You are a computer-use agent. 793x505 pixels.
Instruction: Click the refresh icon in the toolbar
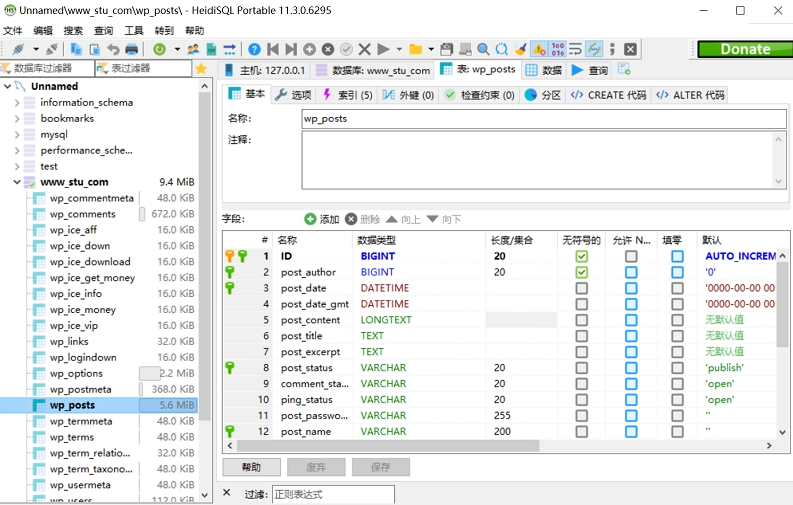[x=160, y=49]
